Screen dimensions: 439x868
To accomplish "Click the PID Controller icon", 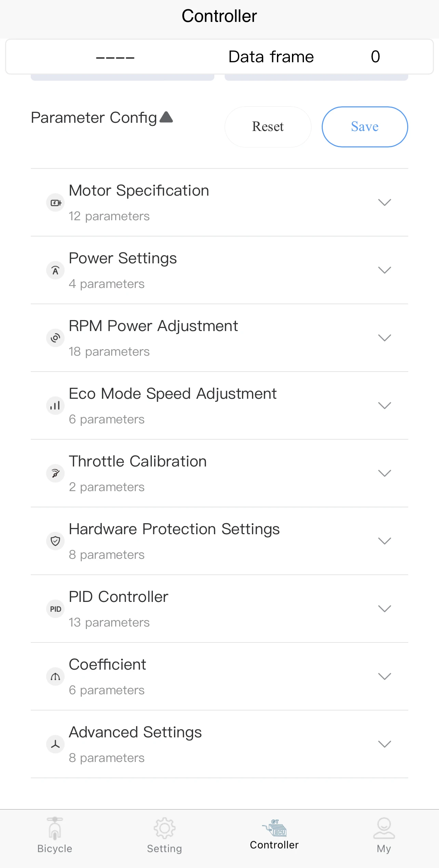I will click(x=55, y=609).
